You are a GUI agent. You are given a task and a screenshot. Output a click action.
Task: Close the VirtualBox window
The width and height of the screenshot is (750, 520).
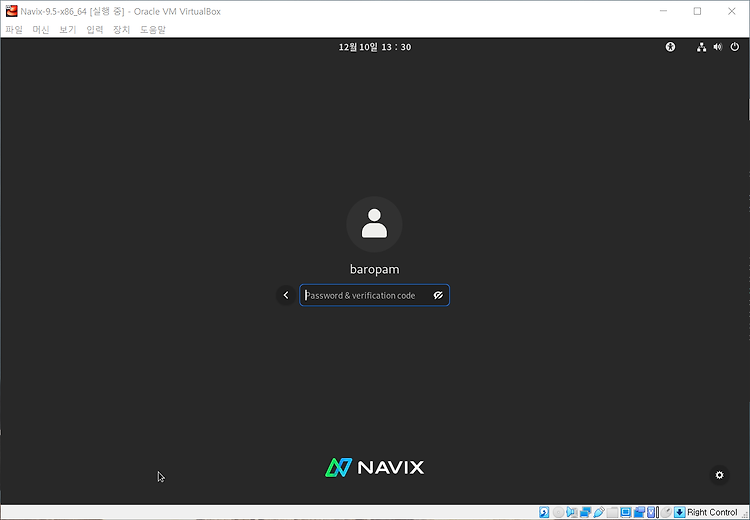click(731, 11)
